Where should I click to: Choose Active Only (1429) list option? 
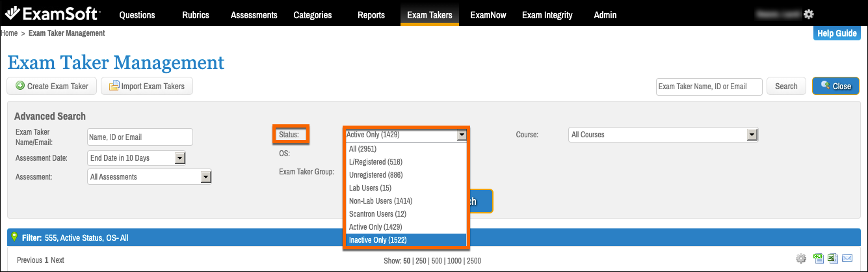[x=405, y=226]
